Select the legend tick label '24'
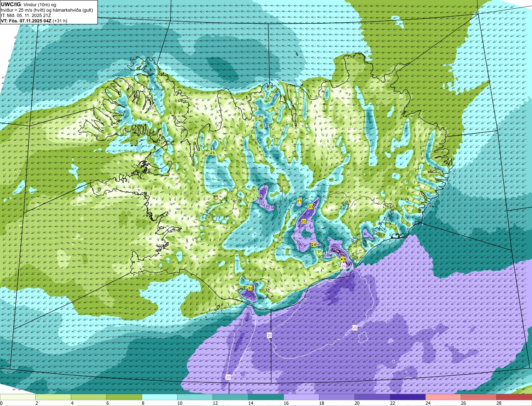 click(428, 403)
